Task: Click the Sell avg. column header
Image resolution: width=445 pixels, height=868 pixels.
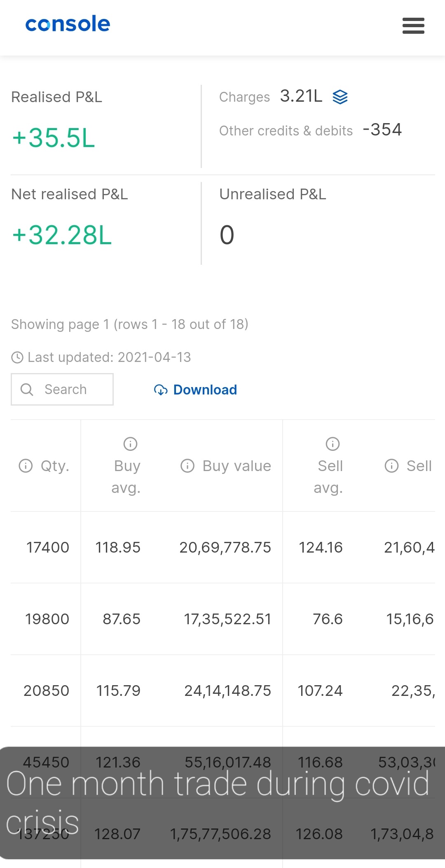Action: point(329,477)
